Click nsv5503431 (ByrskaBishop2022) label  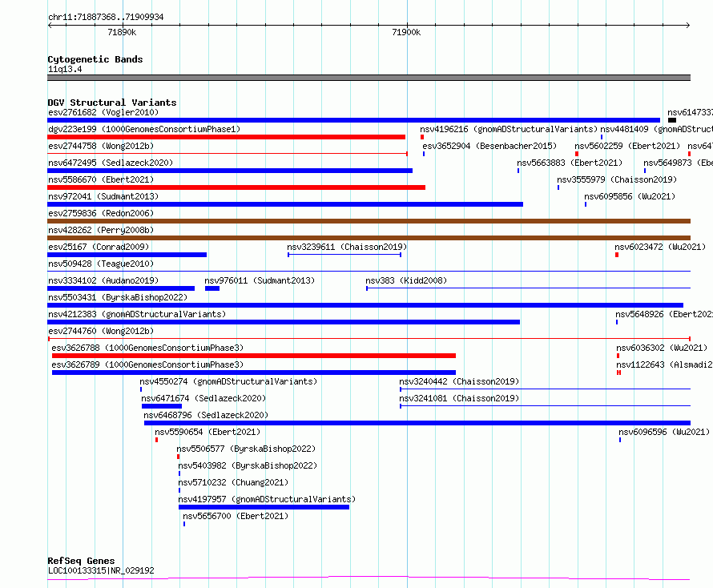(118, 297)
